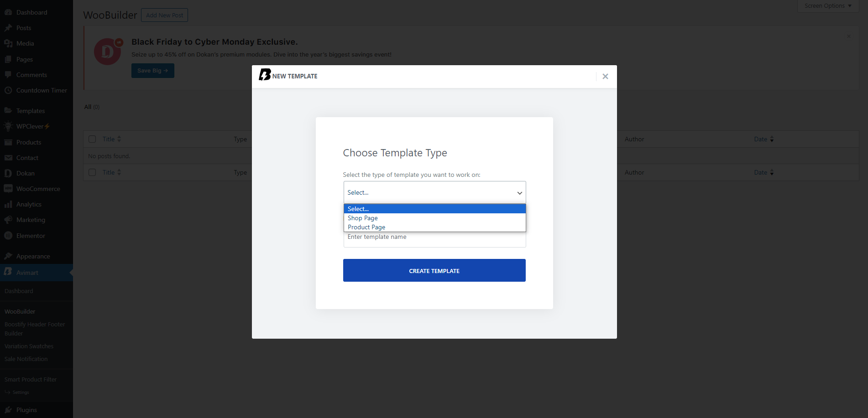Click the Save Big button

tap(152, 71)
